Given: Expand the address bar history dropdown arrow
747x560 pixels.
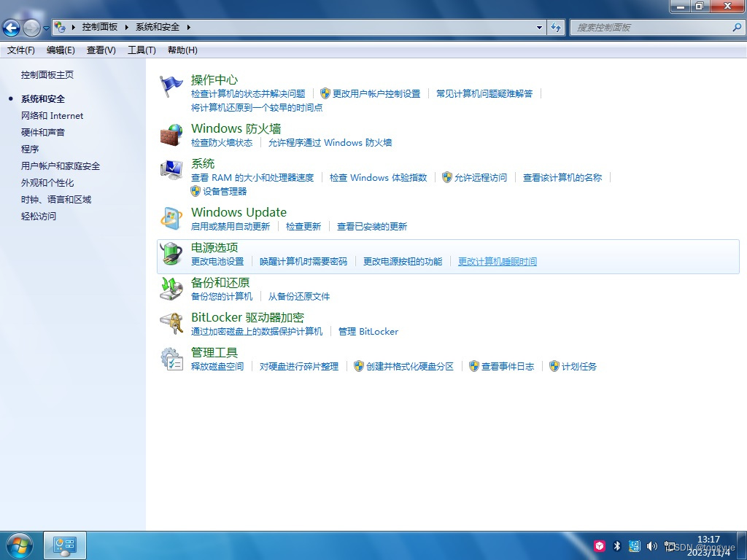Looking at the screenshot, I should point(539,27).
